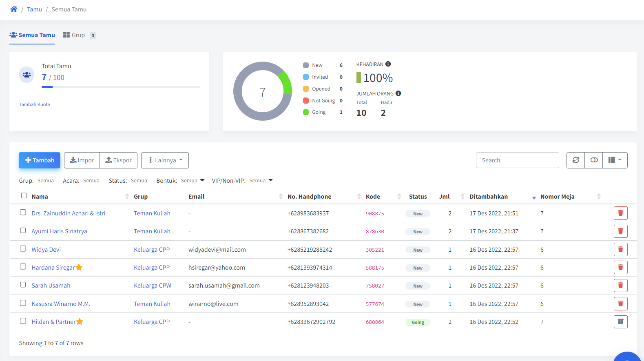Delete the Kasusra Winarno guest
Image resolution: width=644 pixels, height=361 pixels.
pyautogui.click(x=621, y=303)
